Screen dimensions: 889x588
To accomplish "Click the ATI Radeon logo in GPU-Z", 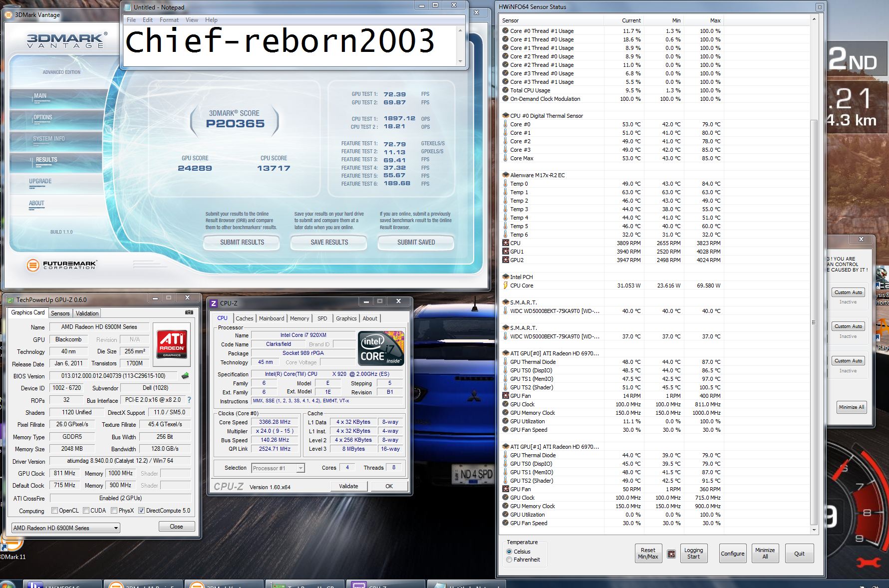I will point(172,343).
